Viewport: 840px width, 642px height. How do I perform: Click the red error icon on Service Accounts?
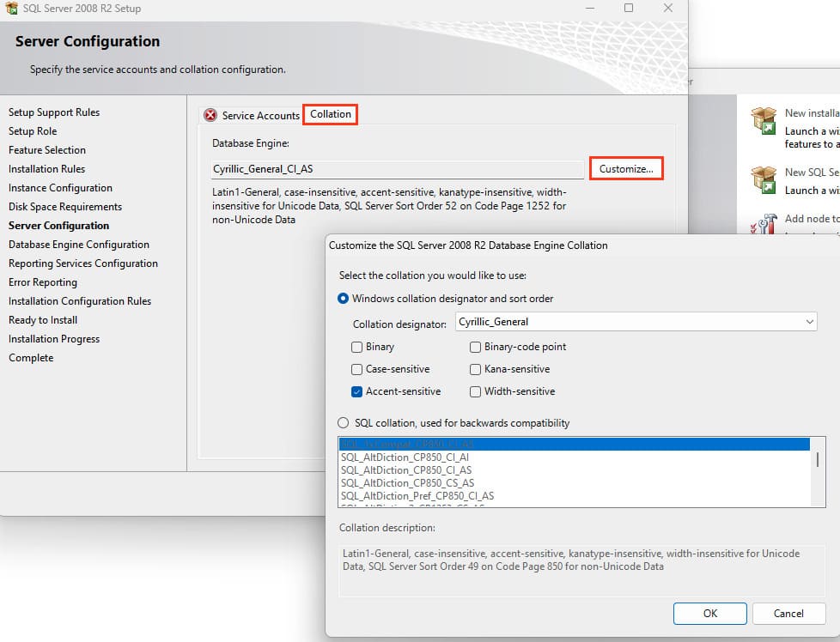coord(210,115)
